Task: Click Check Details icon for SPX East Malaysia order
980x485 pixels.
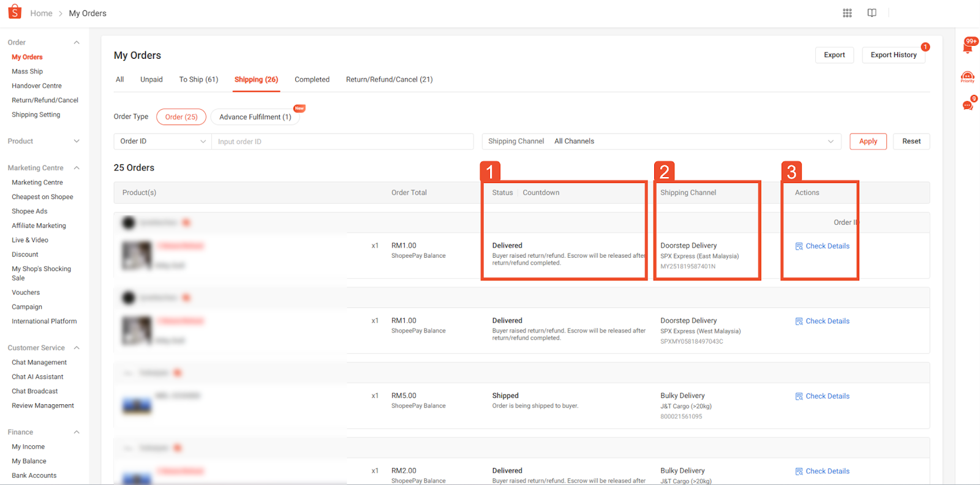Action: [x=799, y=246]
